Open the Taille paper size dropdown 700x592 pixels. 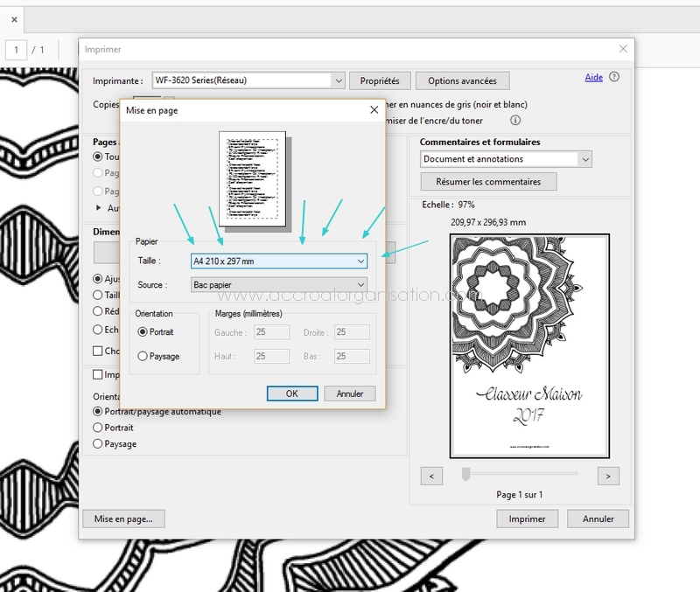(278, 261)
